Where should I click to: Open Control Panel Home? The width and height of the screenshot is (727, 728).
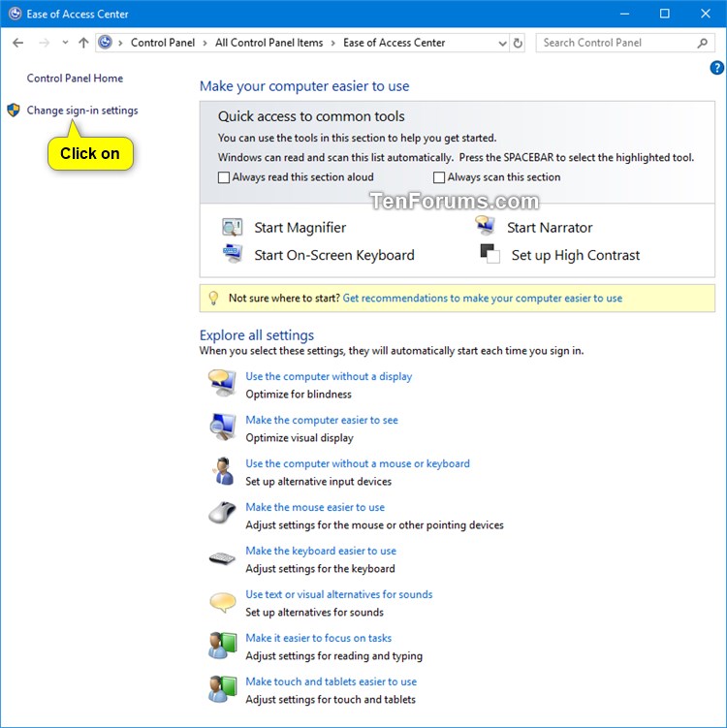click(75, 78)
